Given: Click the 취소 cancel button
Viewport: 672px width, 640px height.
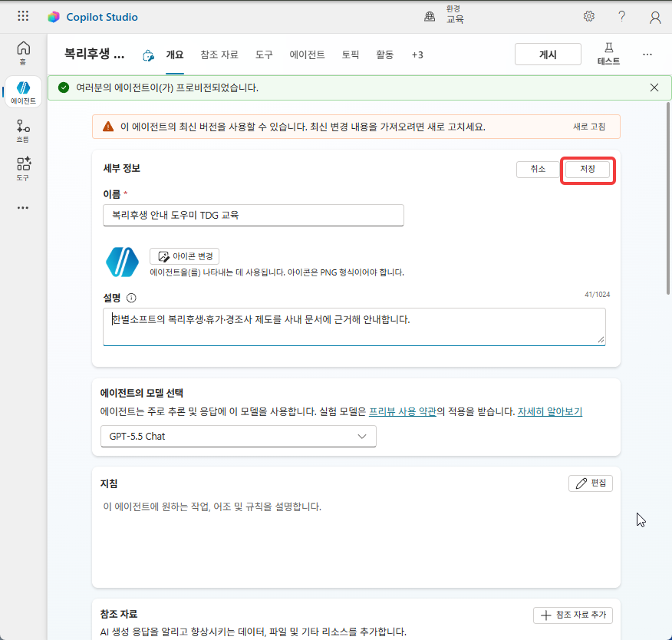Looking at the screenshot, I should pyautogui.click(x=538, y=169).
